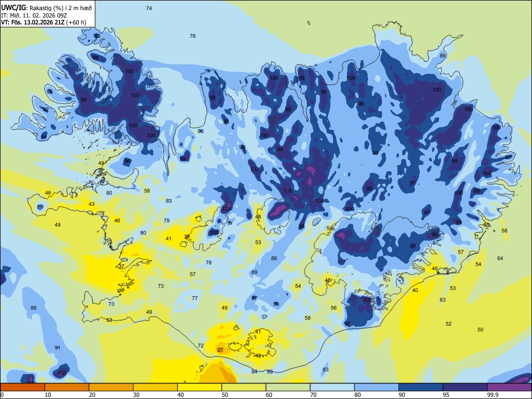Click the valid time line 'VT: Fös. 13.02.2026 21Z (+60 h)'

point(44,22)
